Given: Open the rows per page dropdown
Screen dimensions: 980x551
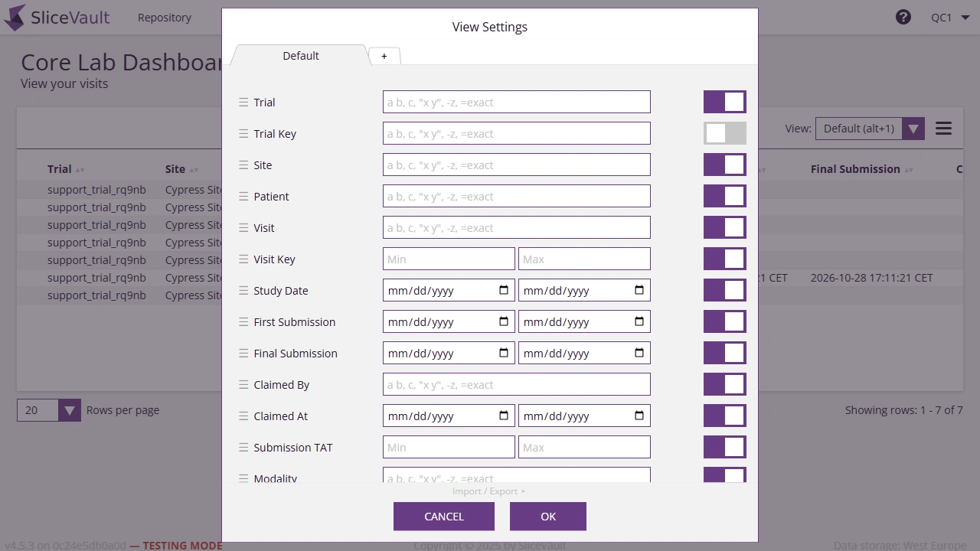Looking at the screenshot, I should [49, 410].
